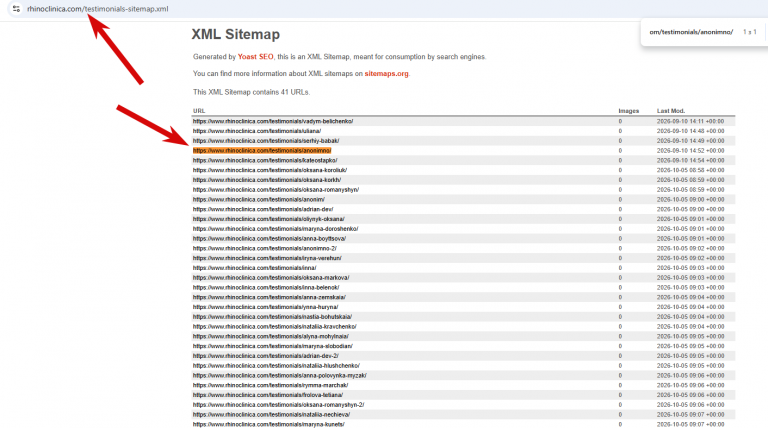Open the frolova-tetiana testimonial URL
This screenshot has width=768, height=428.
click(x=268, y=395)
